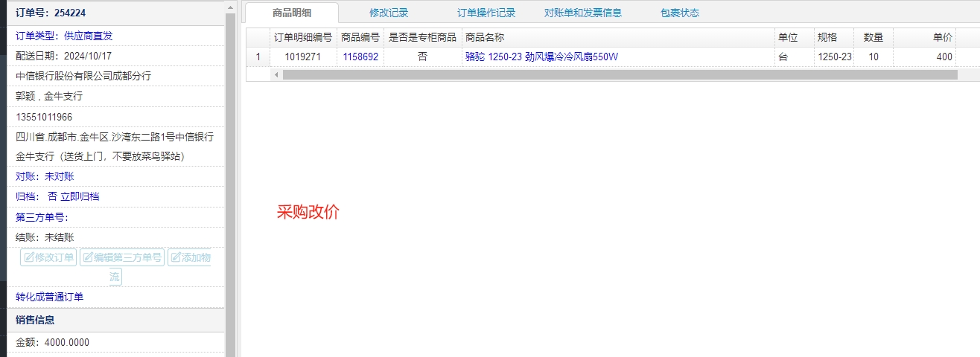Click 配送日期: 2024/10/17 text

tap(63, 56)
